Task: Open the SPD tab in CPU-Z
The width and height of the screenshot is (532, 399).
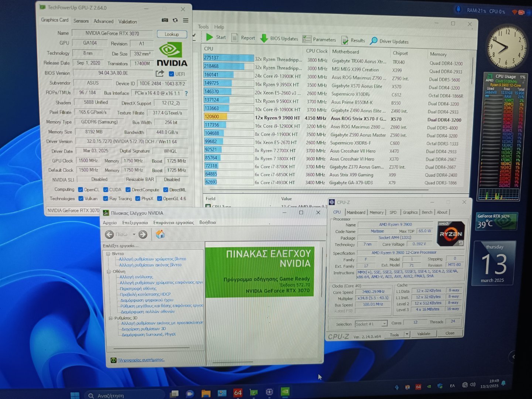Action: [393, 212]
